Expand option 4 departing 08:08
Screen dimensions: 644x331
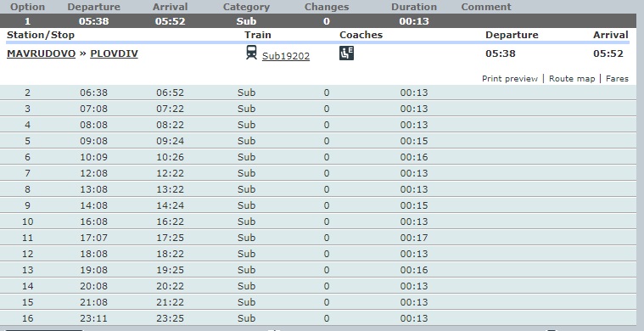(x=318, y=125)
